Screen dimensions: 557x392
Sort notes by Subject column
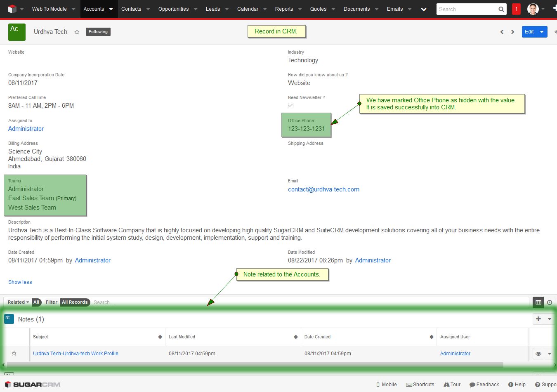click(97, 337)
